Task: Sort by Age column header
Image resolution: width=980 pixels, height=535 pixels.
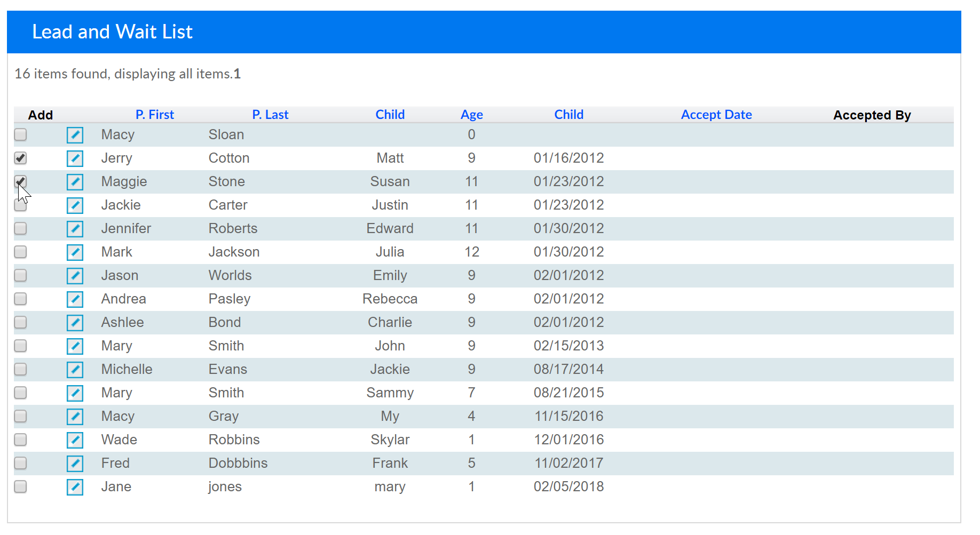Action: click(472, 115)
